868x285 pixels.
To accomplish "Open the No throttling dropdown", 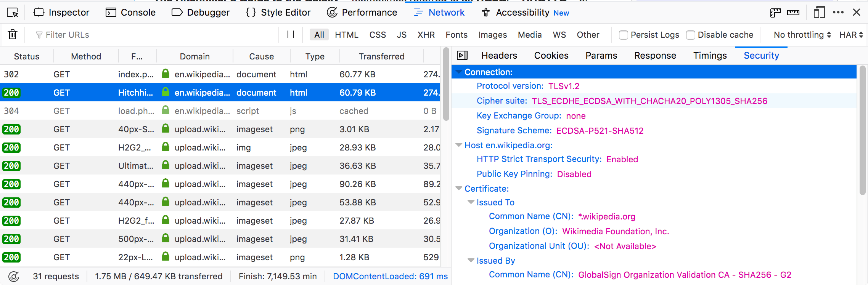I will [802, 35].
